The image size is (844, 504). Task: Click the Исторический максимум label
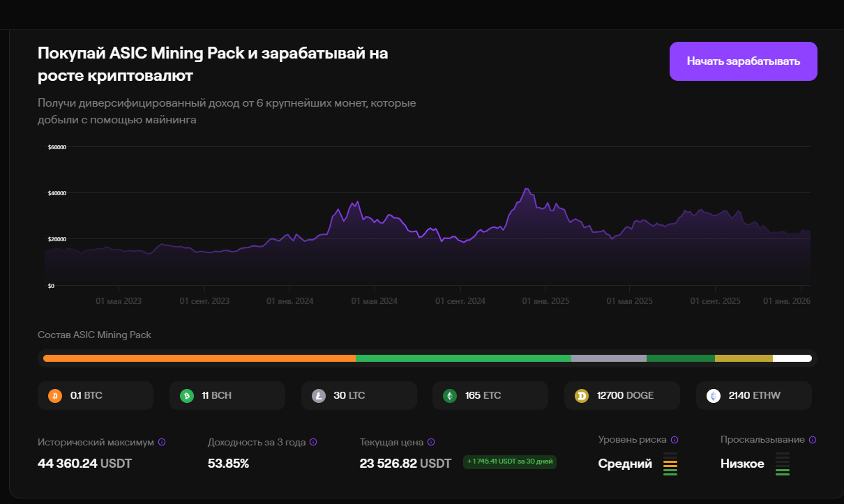96,442
